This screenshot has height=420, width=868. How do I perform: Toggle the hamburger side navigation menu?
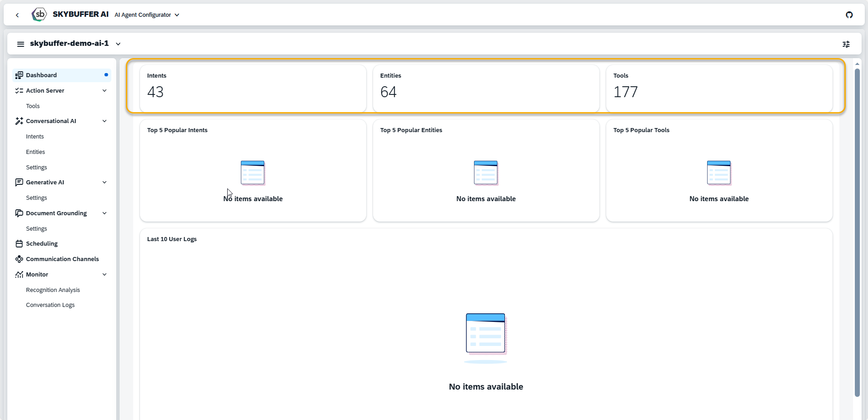click(20, 44)
